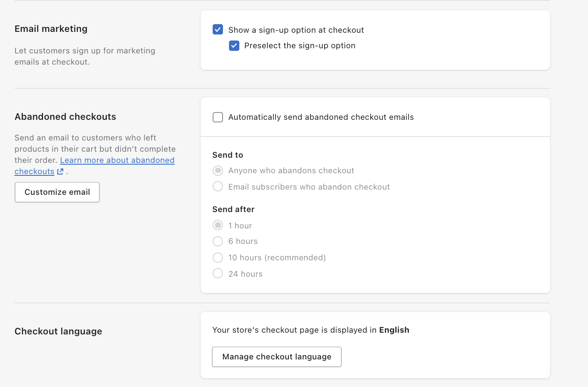Select the '1 hour' send after radio
The image size is (588, 387).
pos(218,225)
